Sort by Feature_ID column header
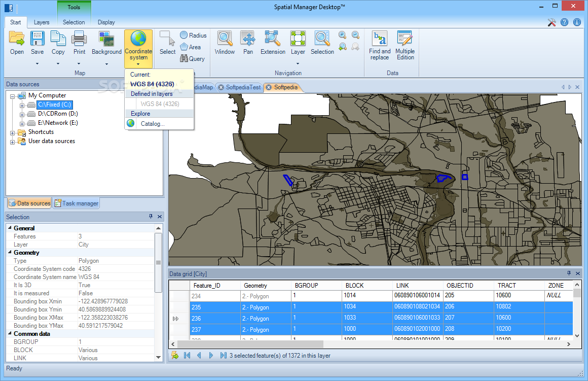588x381 pixels. [x=214, y=285]
